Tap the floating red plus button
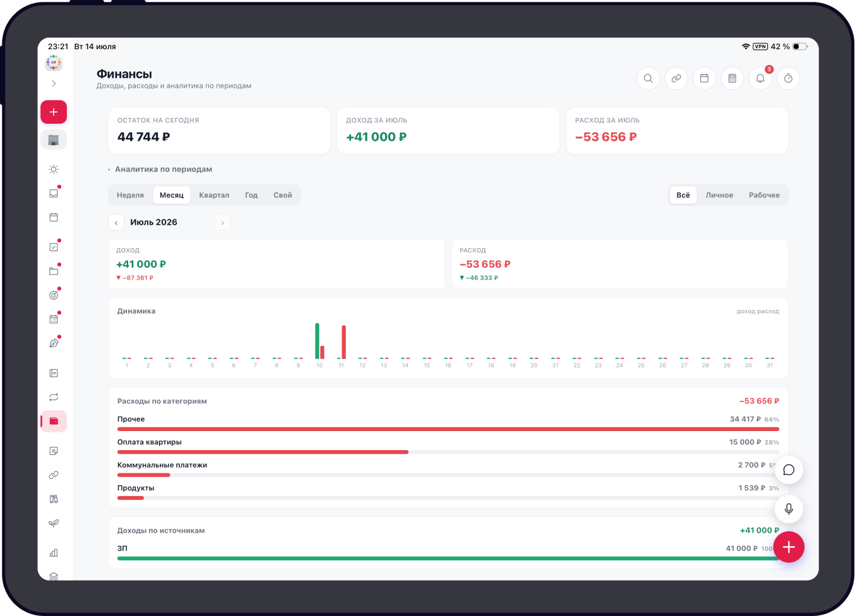 click(789, 547)
